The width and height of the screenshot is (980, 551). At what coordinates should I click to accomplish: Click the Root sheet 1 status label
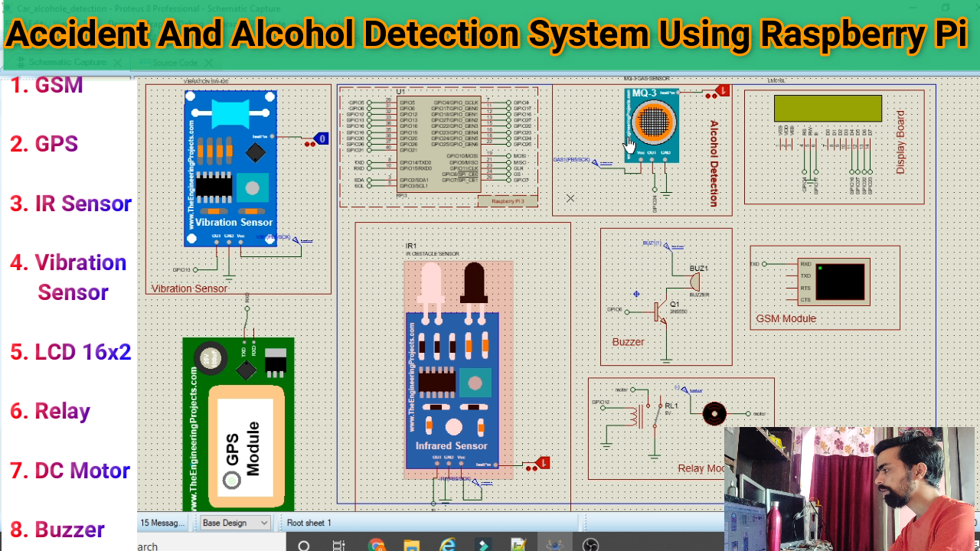[x=309, y=523]
